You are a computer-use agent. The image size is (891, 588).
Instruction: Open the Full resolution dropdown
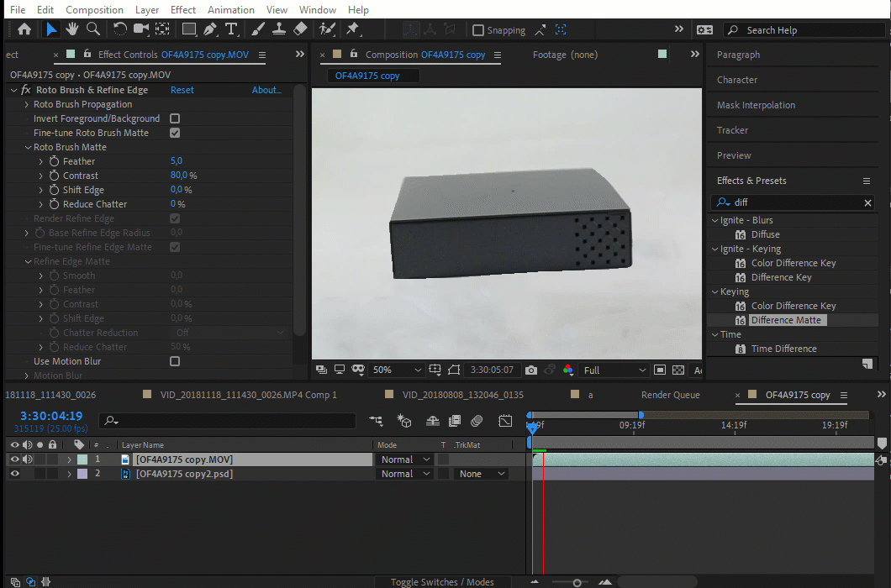[x=615, y=370]
